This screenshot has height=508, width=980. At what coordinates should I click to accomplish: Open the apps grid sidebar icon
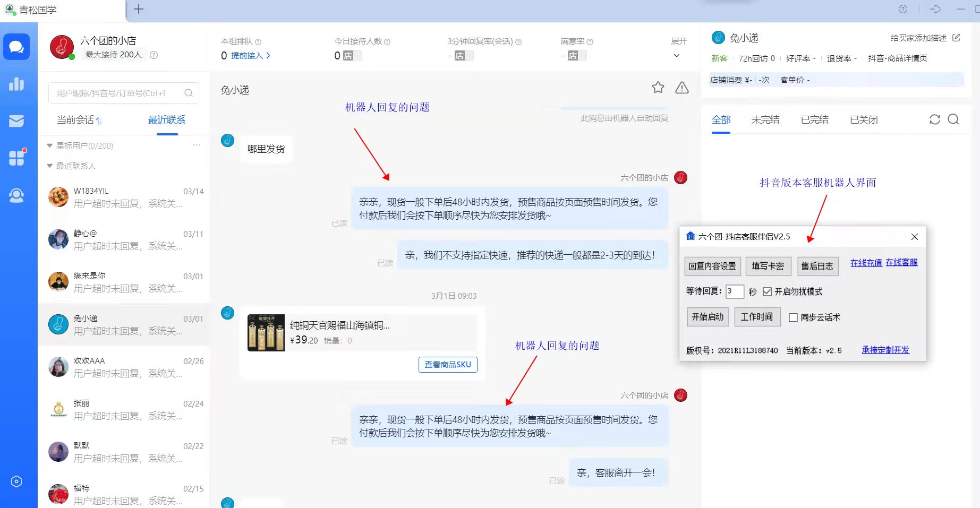(16, 158)
